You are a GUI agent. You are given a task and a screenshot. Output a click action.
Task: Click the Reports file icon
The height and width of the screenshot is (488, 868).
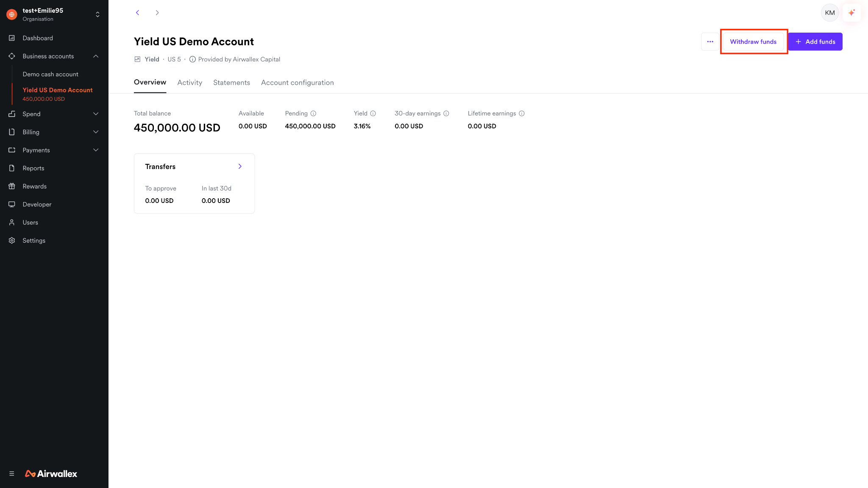(12, 168)
